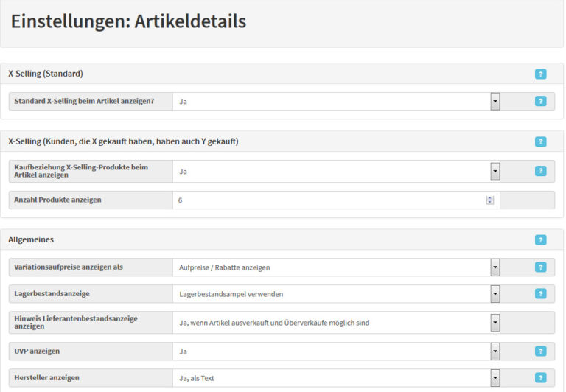
Task: Open Variationsaufpreise anzeigen als dropdown
Action: coord(495,267)
